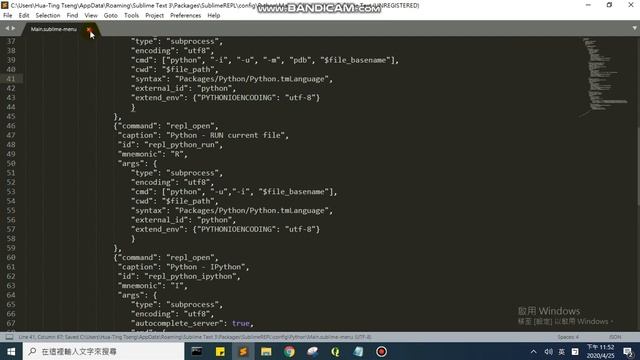
Task: Show hidden system tray icons
Action: pyautogui.click(x=533, y=351)
